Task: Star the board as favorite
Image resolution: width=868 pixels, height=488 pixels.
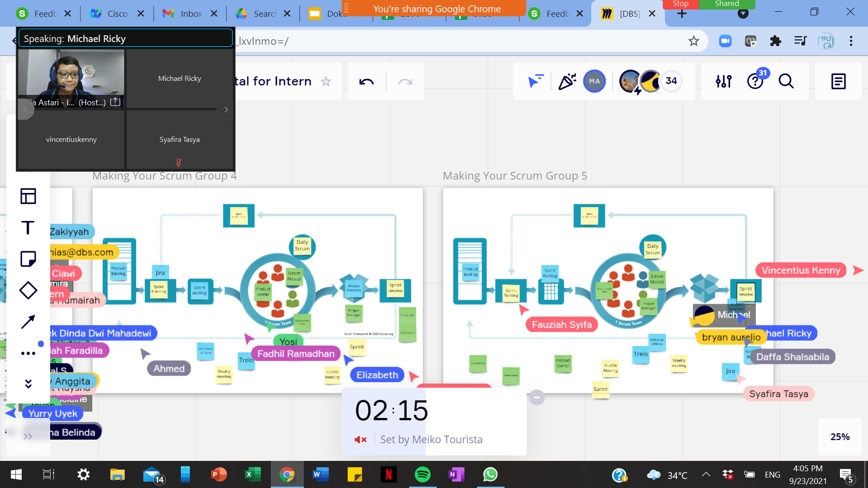Action: click(326, 81)
